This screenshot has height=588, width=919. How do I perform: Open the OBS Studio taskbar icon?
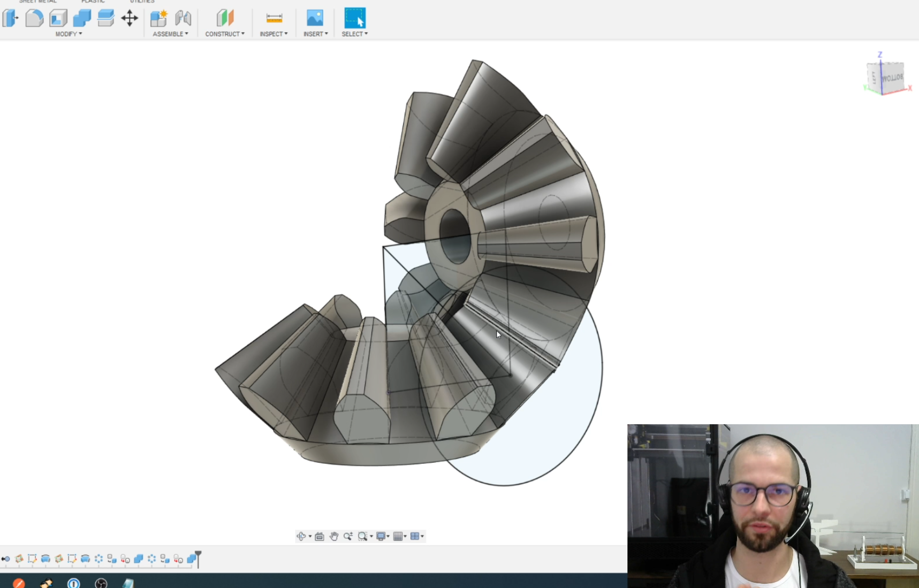pyautogui.click(x=101, y=583)
